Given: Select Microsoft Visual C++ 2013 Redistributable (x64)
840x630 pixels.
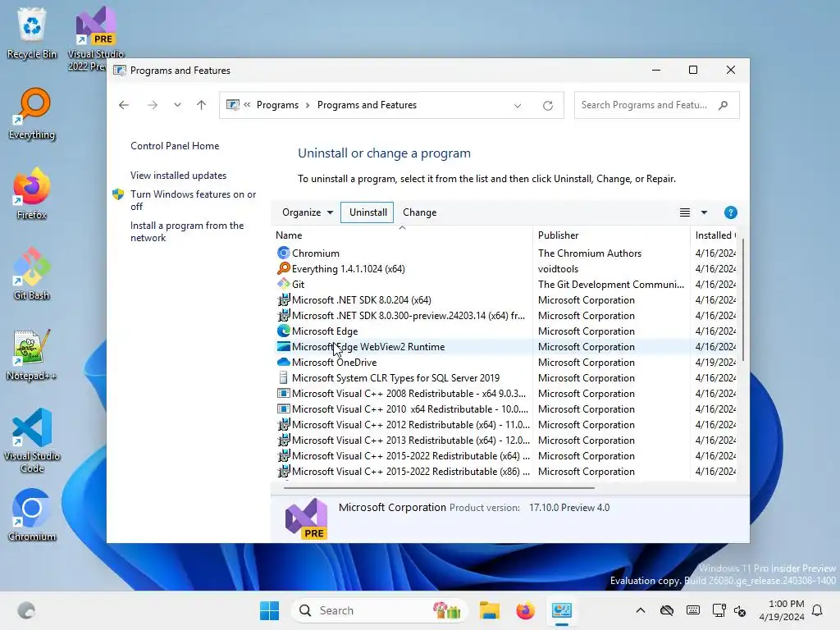Looking at the screenshot, I should [x=506, y=440].
